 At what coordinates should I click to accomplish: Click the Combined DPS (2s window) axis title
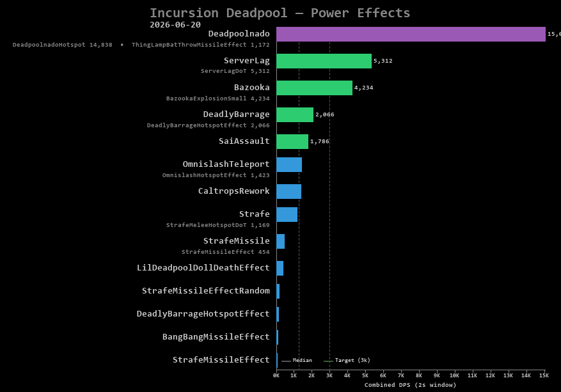coord(411,385)
